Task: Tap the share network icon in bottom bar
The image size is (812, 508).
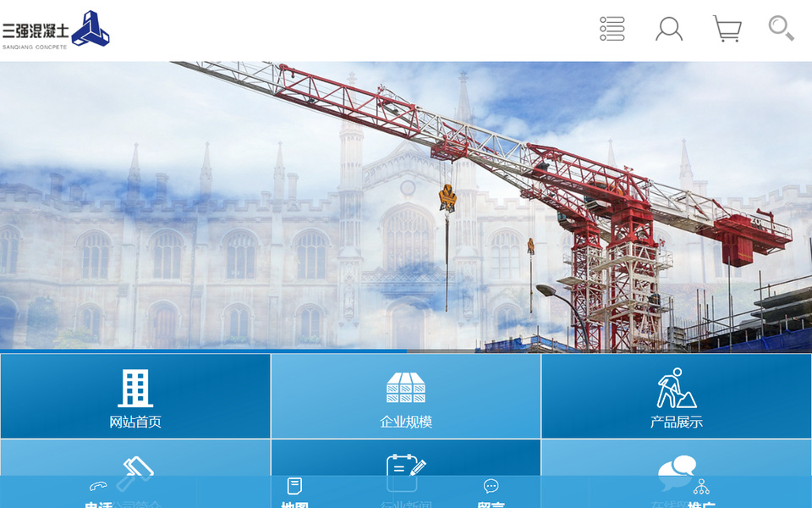Action: click(701, 487)
